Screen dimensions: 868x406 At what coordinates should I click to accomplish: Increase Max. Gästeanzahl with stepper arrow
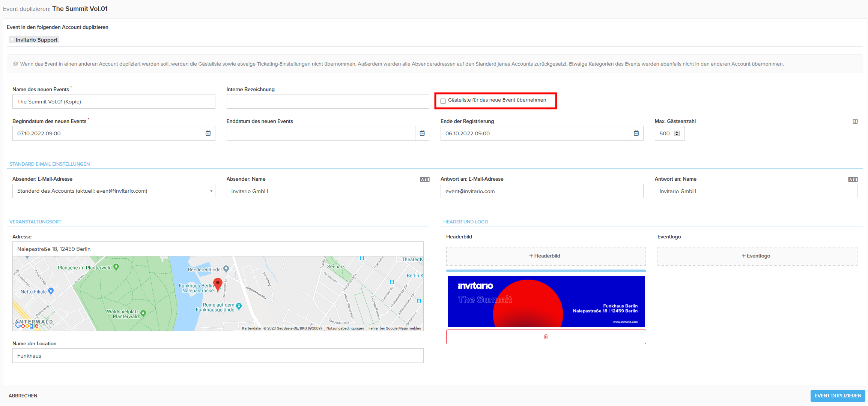pyautogui.click(x=677, y=132)
